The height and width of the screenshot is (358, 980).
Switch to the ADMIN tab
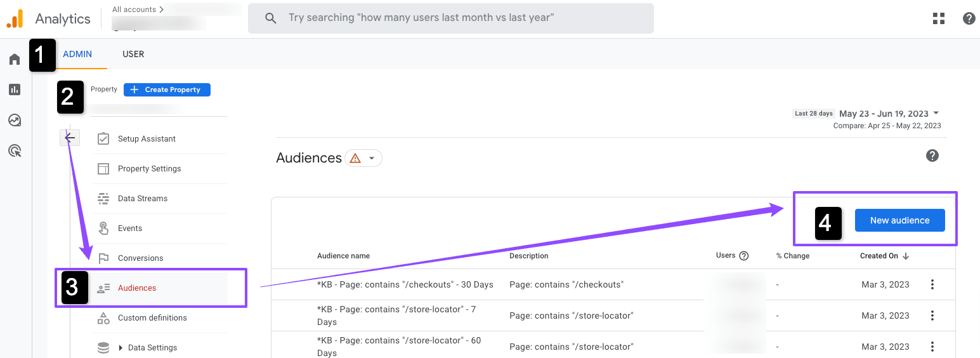click(x=77, y=54)
